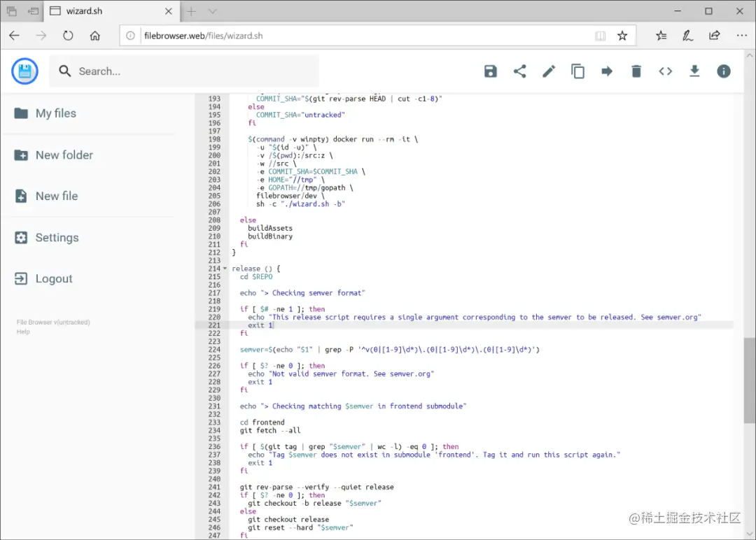Click the Add notes pen icon

687,36
